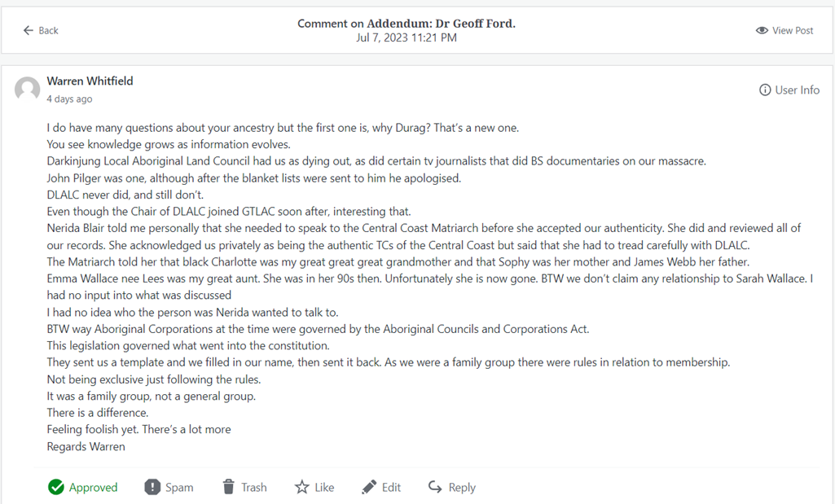Viewport: 835px width, 504px height.
Task: Toggle the Approved status label
Action: 93,488
